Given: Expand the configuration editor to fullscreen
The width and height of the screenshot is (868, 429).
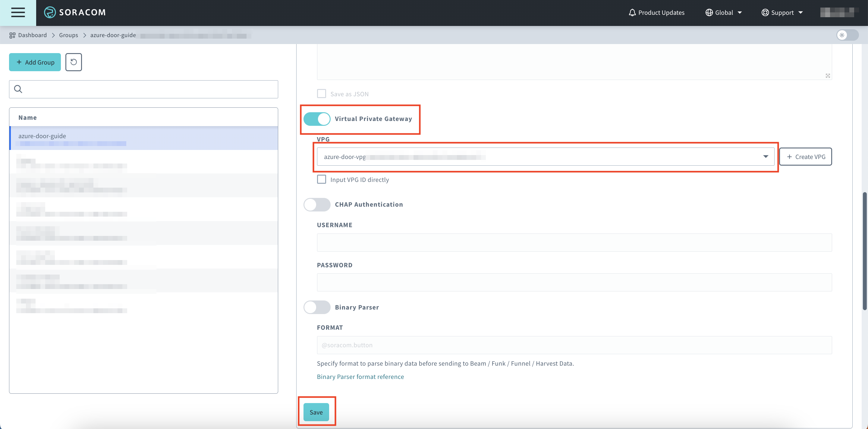Looking at the screenshot, I should tap(828, 76).
